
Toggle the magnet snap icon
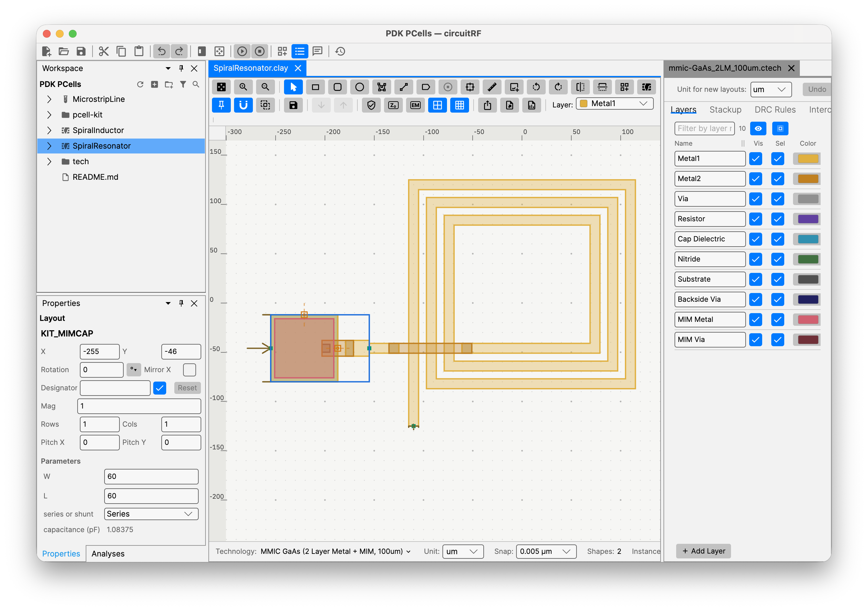click(243, 105)
